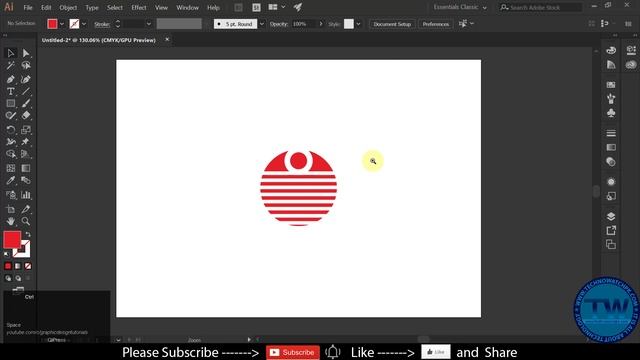Choose the Type tool
The image size is (640, 360).
tap(11, 91)
